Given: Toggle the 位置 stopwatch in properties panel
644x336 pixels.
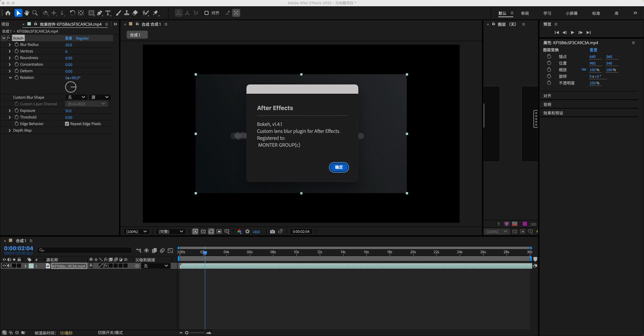Looking at the screenshot, I should tap(549, 63).
